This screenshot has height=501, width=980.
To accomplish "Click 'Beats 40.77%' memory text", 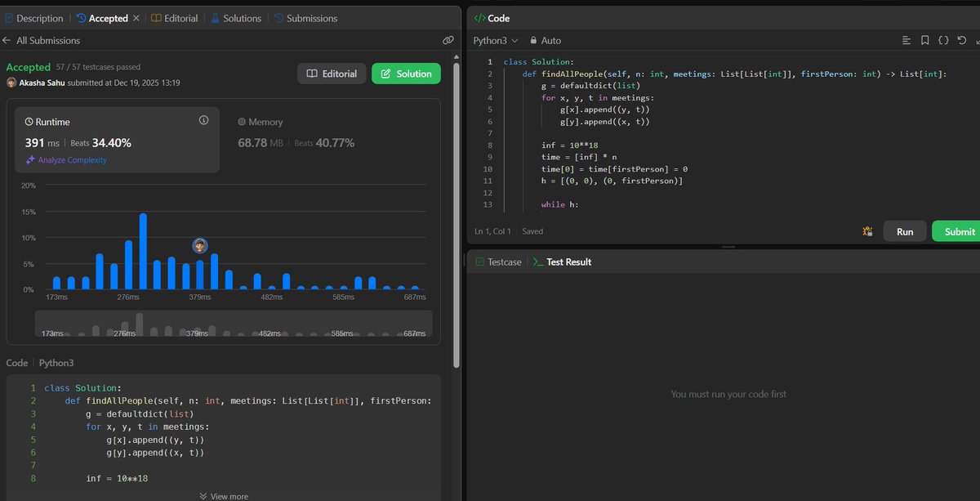I will coord(324,142).
